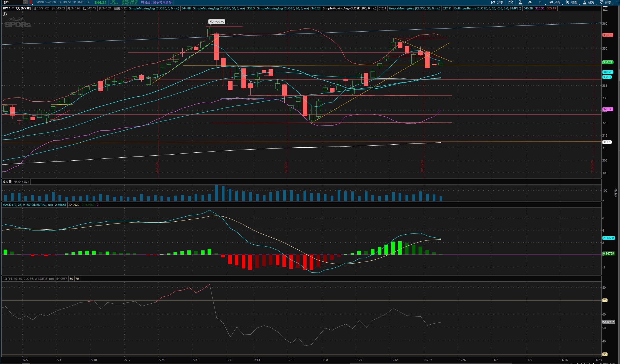Viewport: 620px width, 364px height.
Task: Click the RSI value 54.0957 in header
Action: click(62, 279)
